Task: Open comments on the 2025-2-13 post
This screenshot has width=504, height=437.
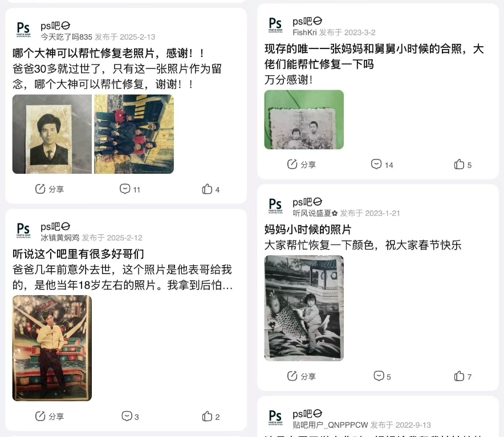Action: [130, 189]
